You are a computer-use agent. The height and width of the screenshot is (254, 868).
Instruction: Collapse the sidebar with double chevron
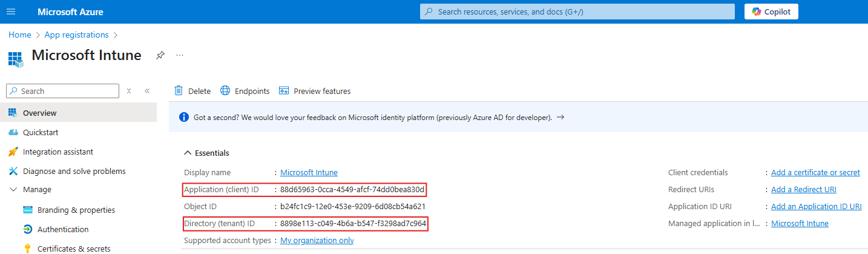[x=147, y=91]
